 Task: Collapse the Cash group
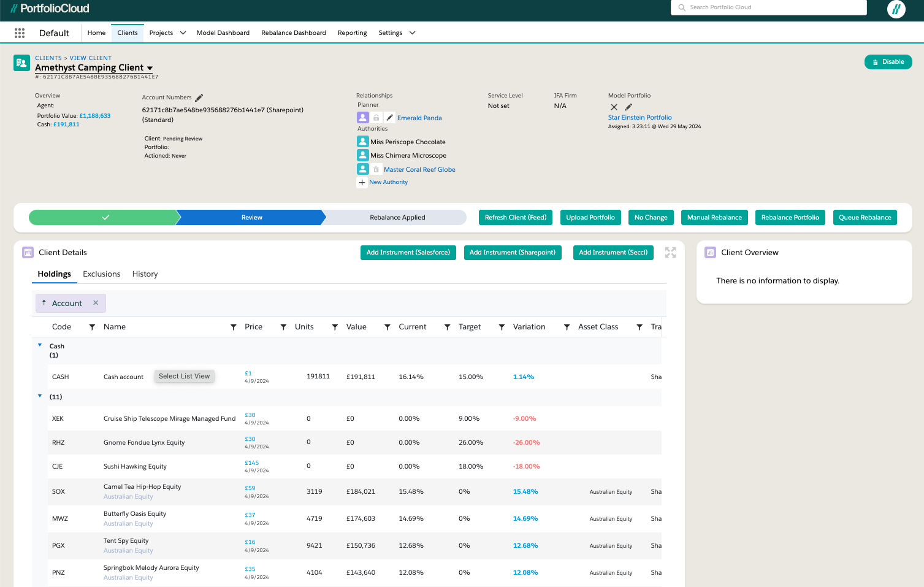coord(40,345)
